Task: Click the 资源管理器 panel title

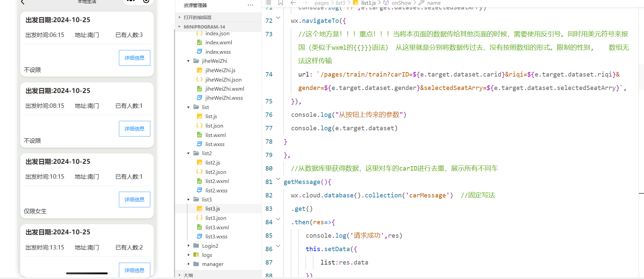Action: [x=195, y=5]
